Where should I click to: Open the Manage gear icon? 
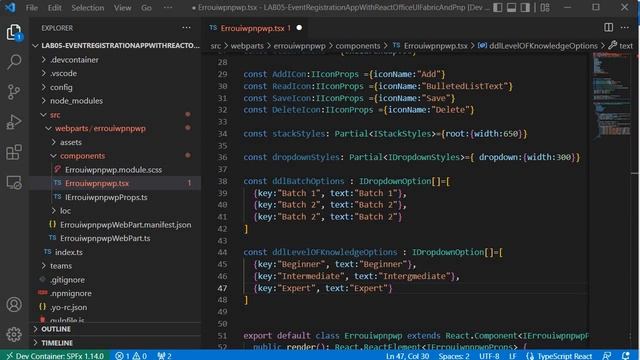14,335
